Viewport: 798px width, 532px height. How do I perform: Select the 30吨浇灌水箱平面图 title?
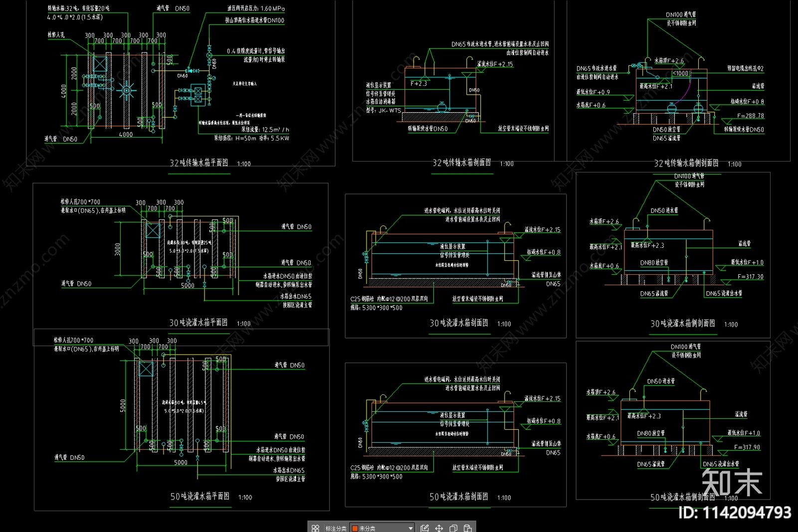tap(198, 323)
